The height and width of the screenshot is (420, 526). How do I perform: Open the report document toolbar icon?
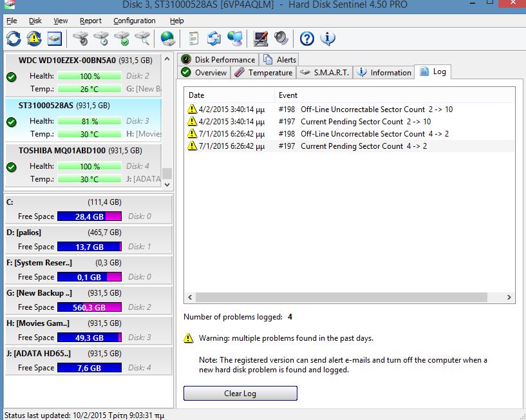click(194, 39)
